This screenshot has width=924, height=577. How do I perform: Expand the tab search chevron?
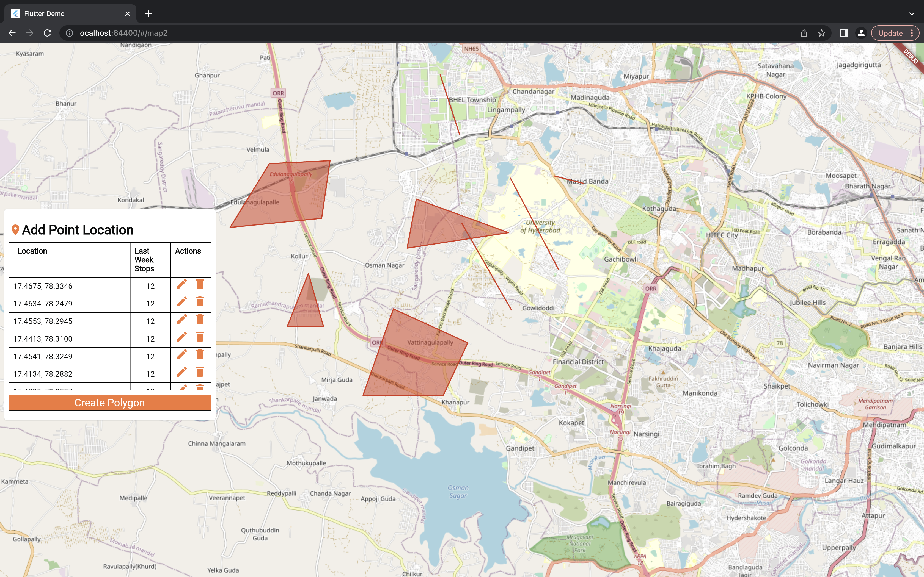[x=912, y=14]
